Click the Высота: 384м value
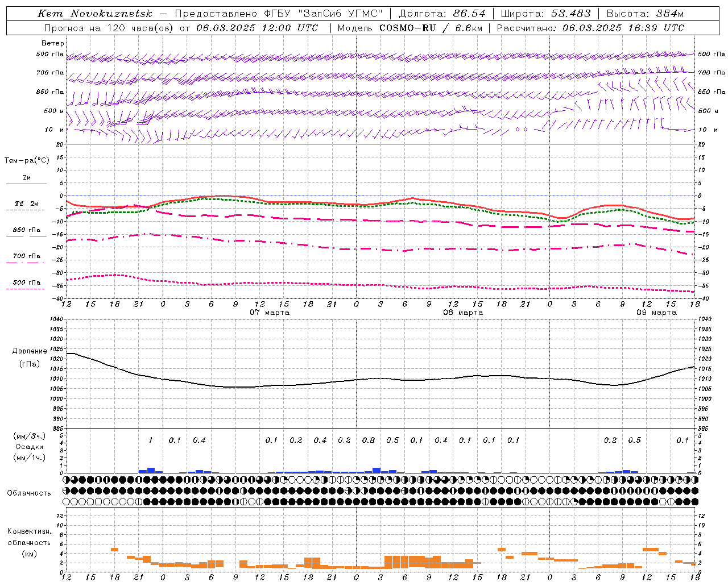728x582 pixels. pyautogui.click(x=645, y=14)
